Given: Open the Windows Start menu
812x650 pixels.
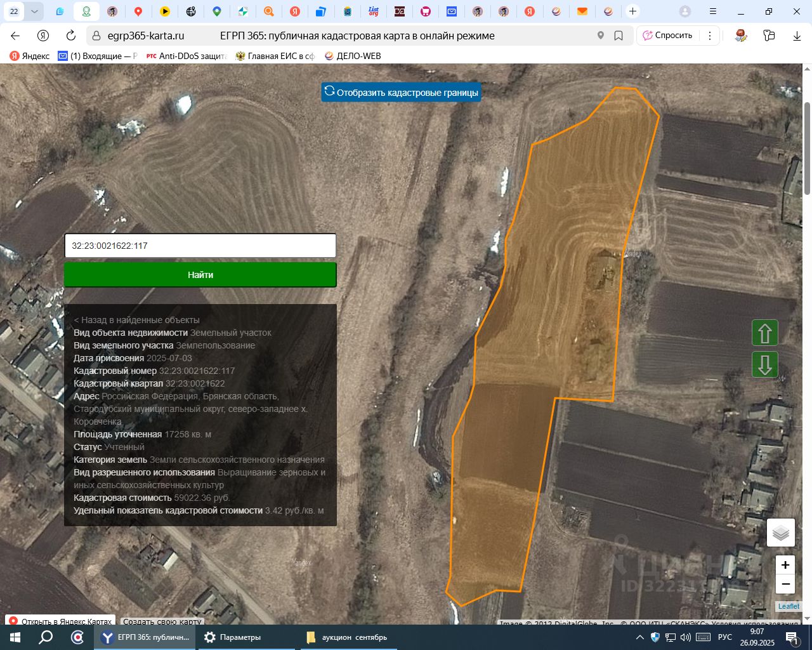Looking at the screenshot, I should (15, 637).
